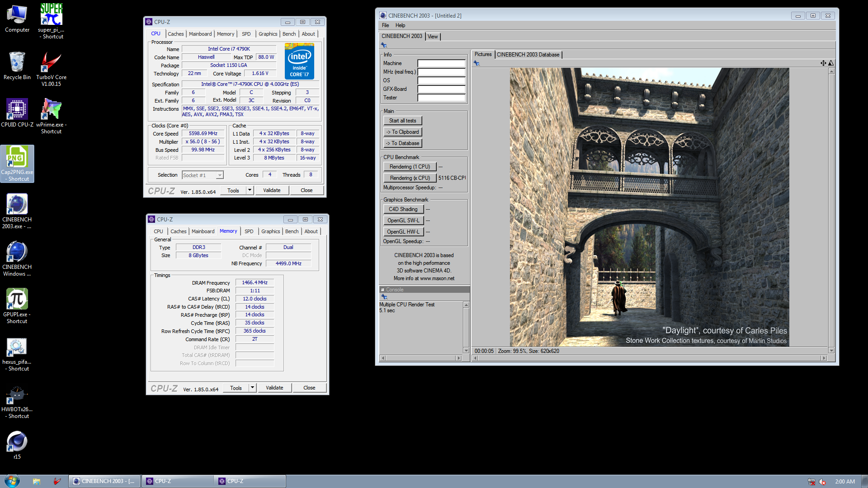Switch to Bench tab in top CPU-Z
868x488 pixels.
(x=289, y=34)
